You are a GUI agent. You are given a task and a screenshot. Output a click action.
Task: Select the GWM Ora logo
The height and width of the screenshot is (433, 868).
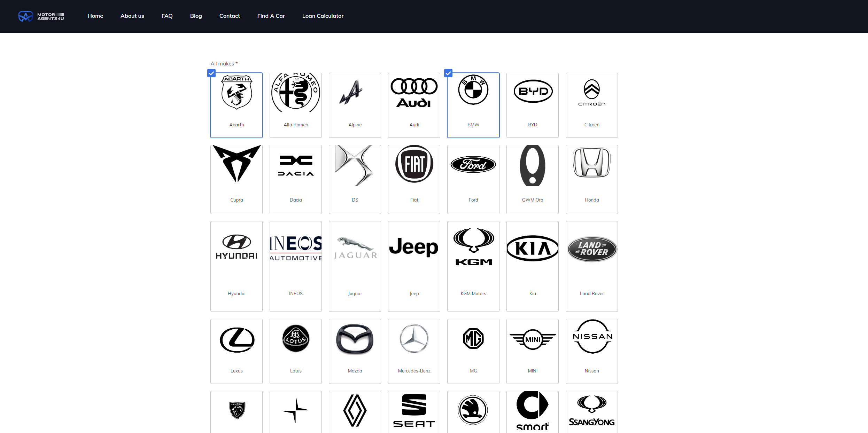[x=533, y=166]
